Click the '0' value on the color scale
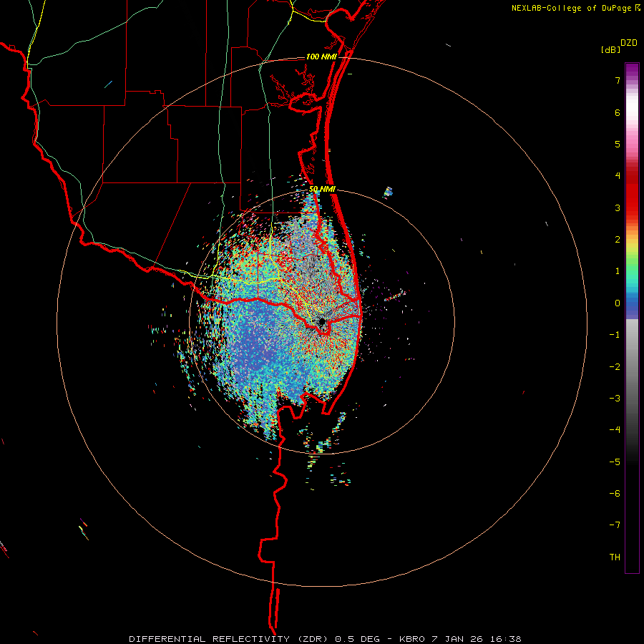The width and height of the screenshot is (644, 644). click(618, 303)
